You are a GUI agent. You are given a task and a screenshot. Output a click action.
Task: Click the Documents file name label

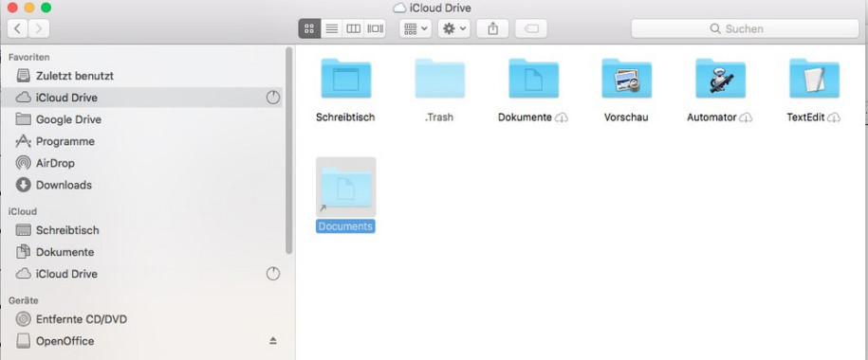[x=345, y=226]
